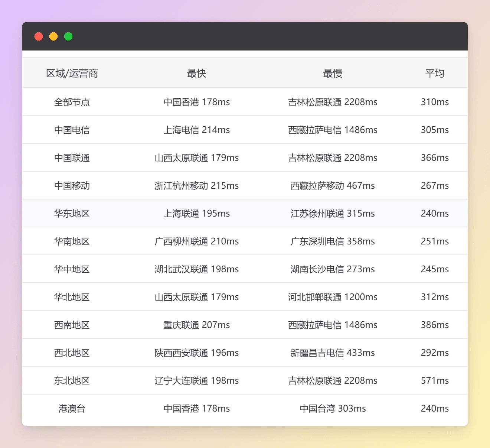Viewport: 490px width, 448px height.
Task: Click 辽宁大连联通 198ms cell
Action: [x=197, y=380]
